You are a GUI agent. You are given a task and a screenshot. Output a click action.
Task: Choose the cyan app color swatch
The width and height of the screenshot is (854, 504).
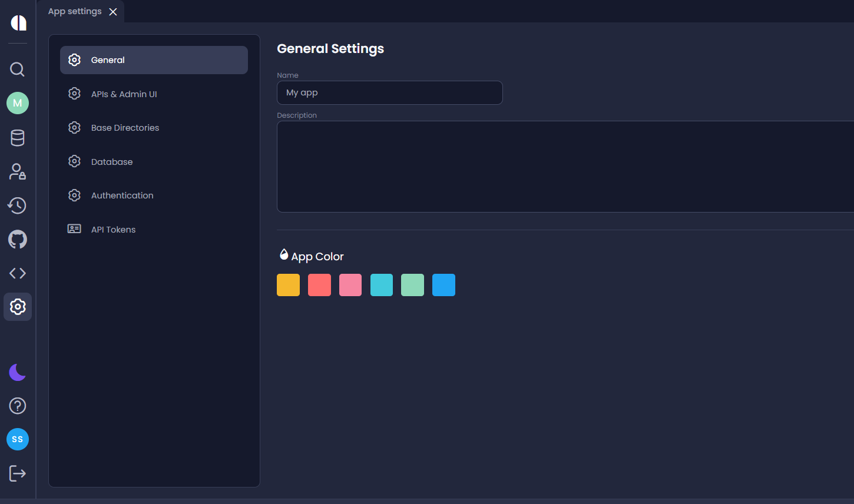[x=382, y=285]
